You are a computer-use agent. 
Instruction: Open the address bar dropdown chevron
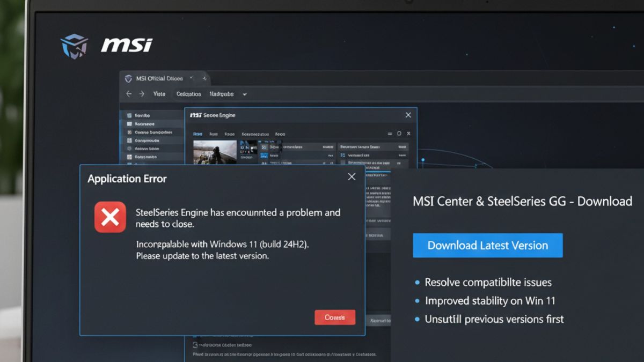244,94
